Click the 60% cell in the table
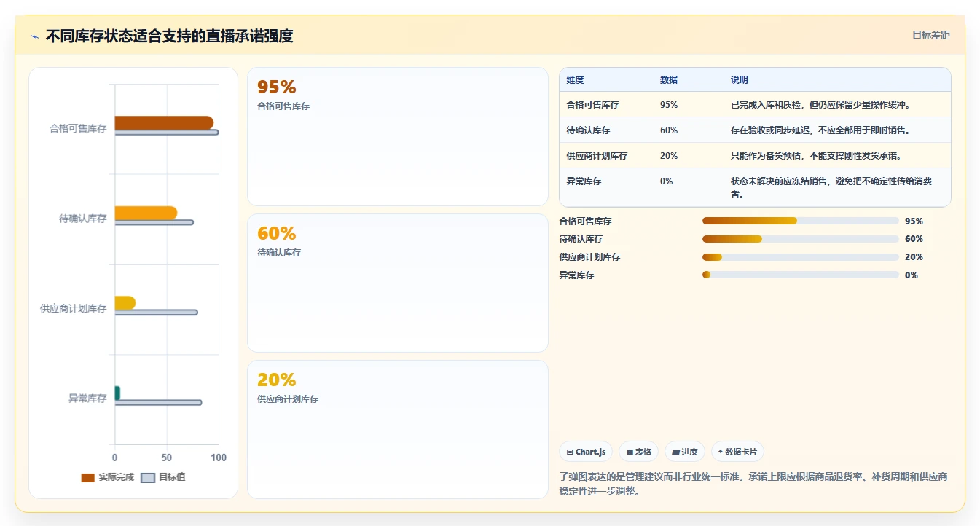Screen dimensions: 980x526 point(669,130)
